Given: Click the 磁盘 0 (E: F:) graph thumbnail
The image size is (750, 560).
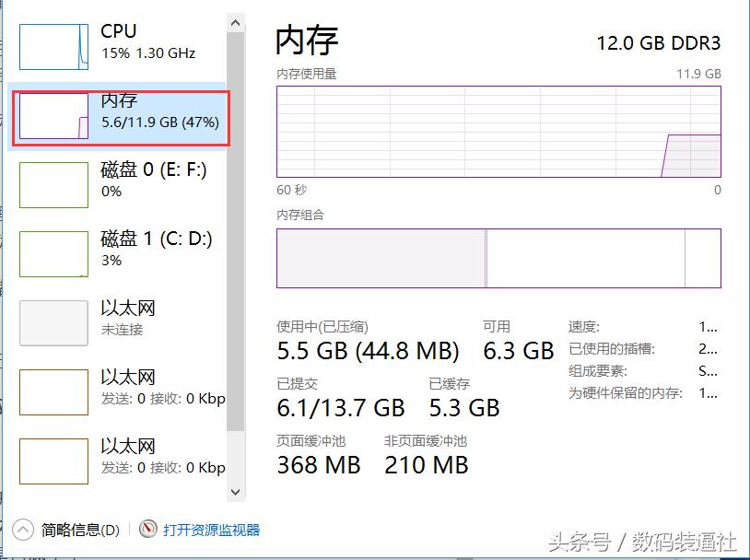Looking at the screenshot, I should (x=53, y=184).
